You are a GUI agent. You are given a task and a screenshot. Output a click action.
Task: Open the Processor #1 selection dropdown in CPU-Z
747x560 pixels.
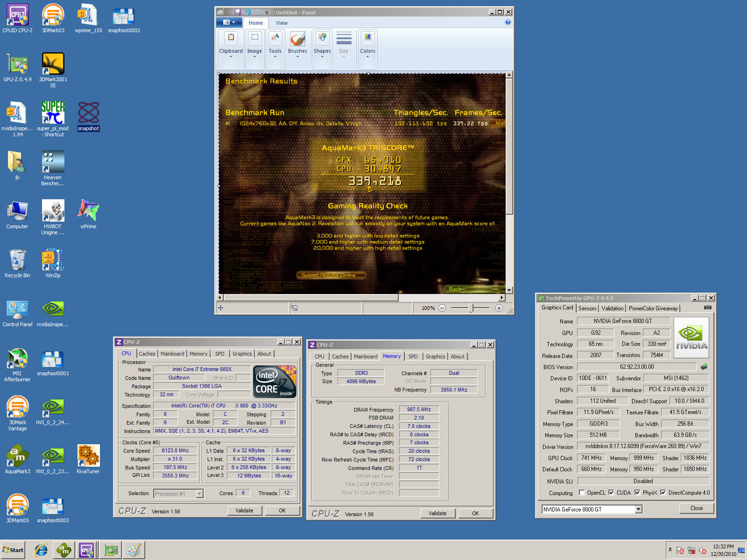click(200, 493)
